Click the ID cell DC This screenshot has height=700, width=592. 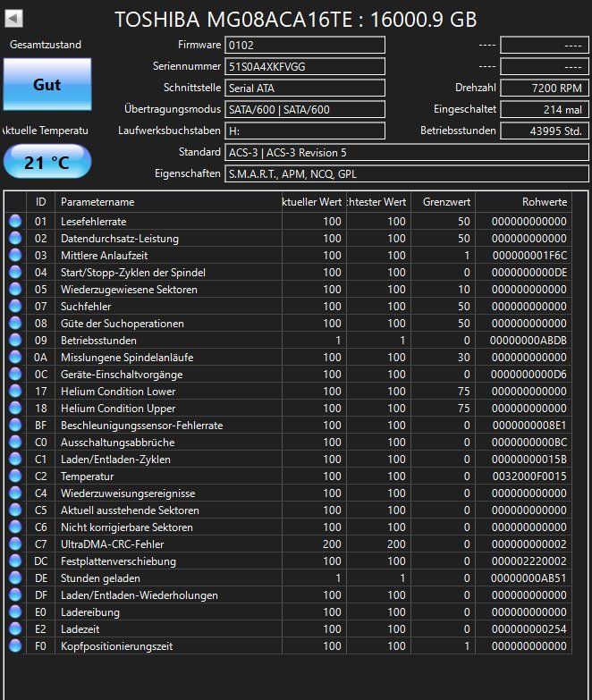[x=40, y=561]
